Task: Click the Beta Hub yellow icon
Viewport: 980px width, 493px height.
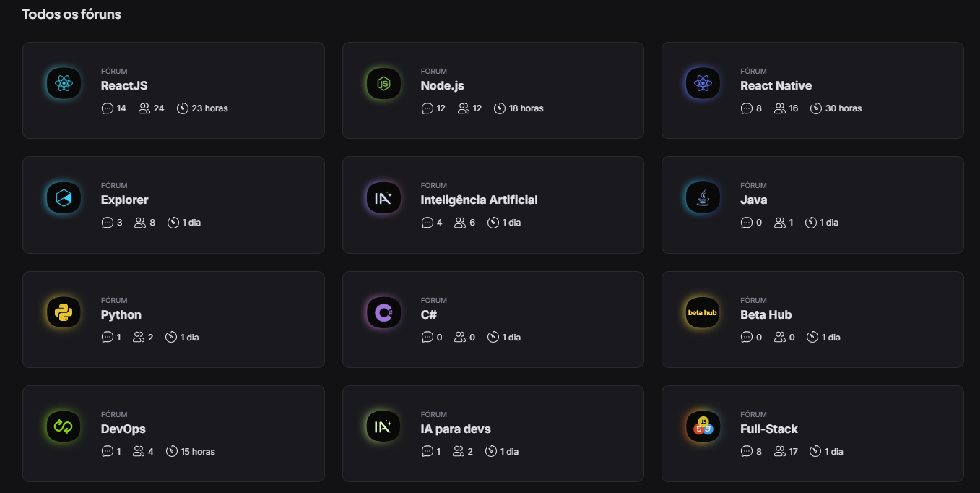Action: pyautogui.click(x=703, y=313)
